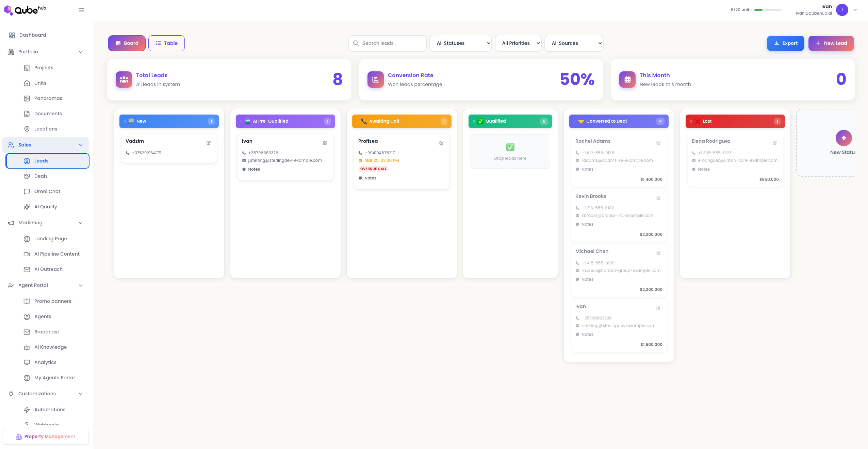Open edit icon for Rachel Adams card

pos(658,143)
